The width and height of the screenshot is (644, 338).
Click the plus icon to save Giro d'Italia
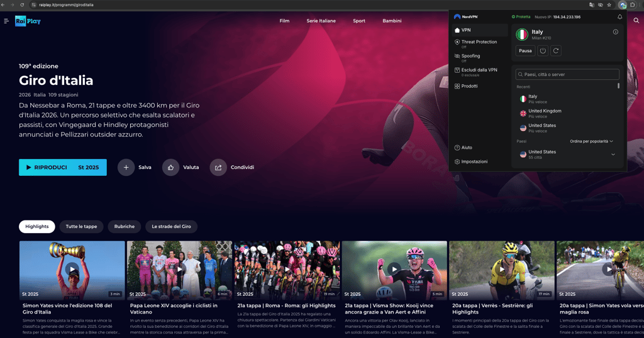tap(126, 167)
